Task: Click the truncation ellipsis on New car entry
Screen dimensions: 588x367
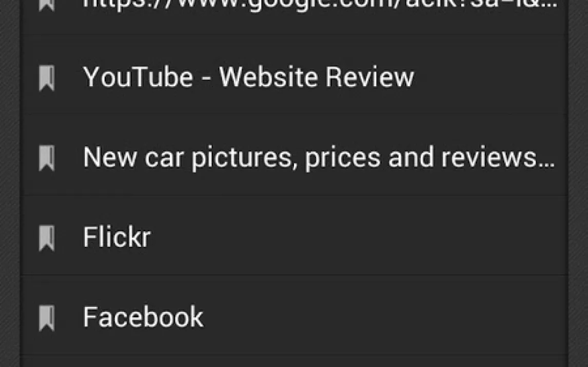Action: pos(546,165)
